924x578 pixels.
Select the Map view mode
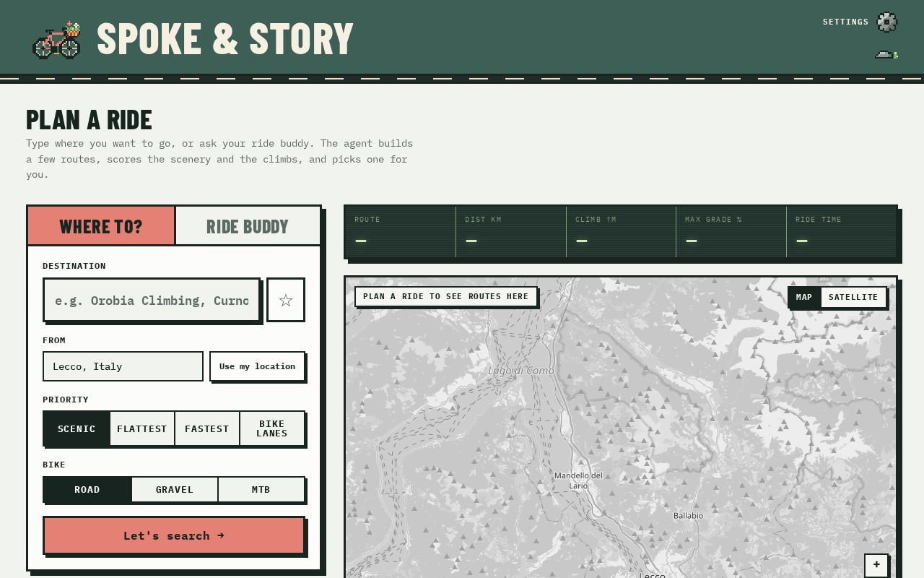click(x=804, y=297)
